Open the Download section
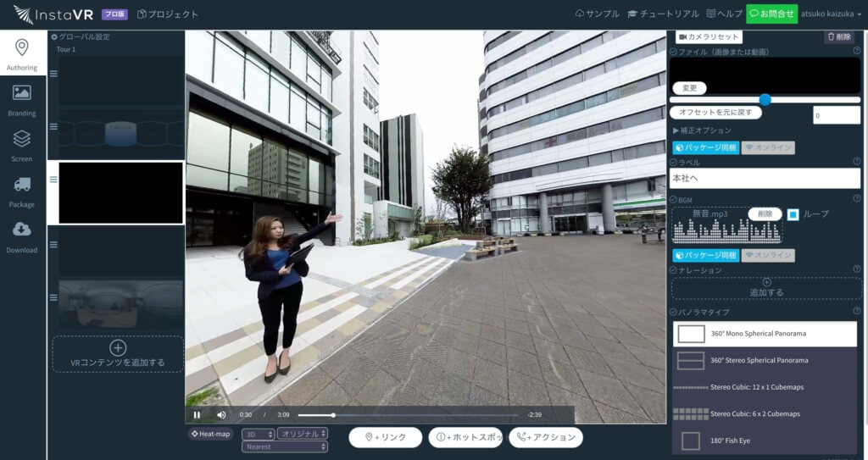868x460 pixels. [21, 237]
